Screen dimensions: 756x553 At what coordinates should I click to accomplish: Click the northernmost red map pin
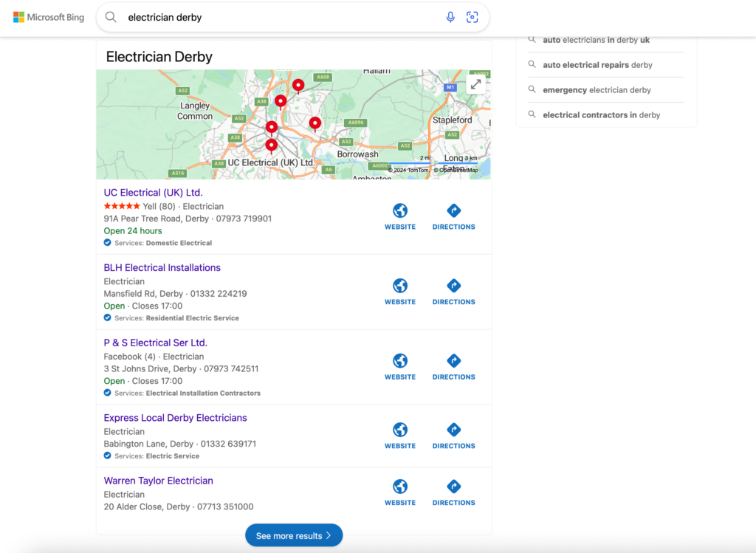(298, 86)
